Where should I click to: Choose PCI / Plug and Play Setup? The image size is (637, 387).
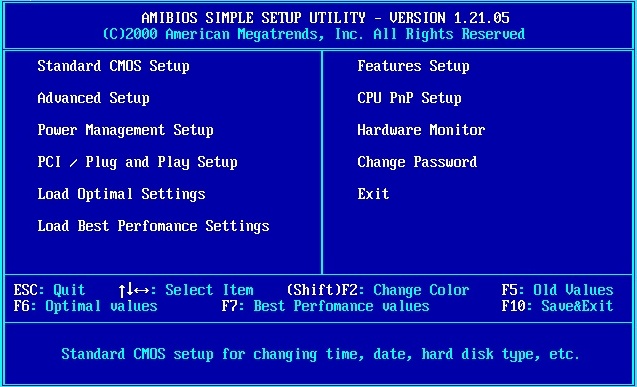click(137, 162)
